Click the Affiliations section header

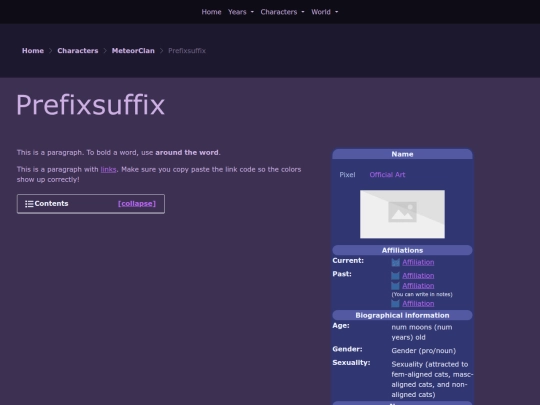[402, 250]
